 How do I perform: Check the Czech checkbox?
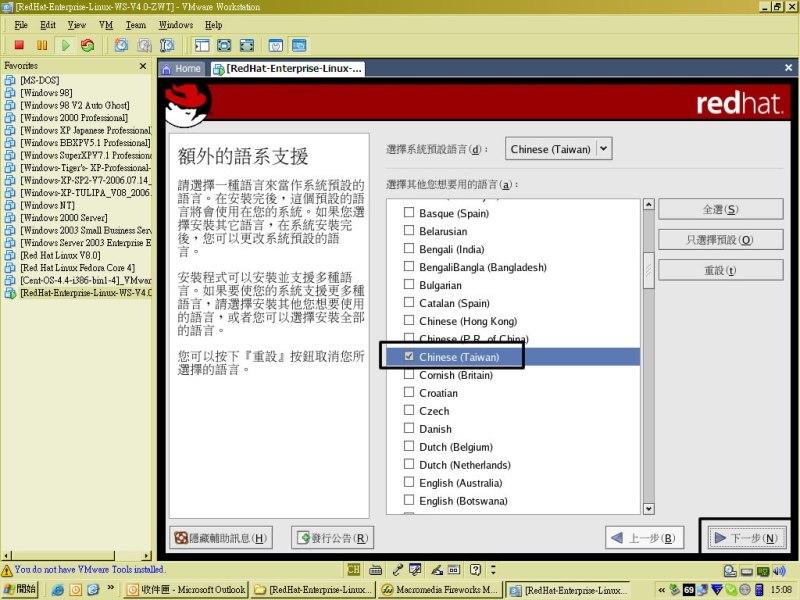[409, 410]
